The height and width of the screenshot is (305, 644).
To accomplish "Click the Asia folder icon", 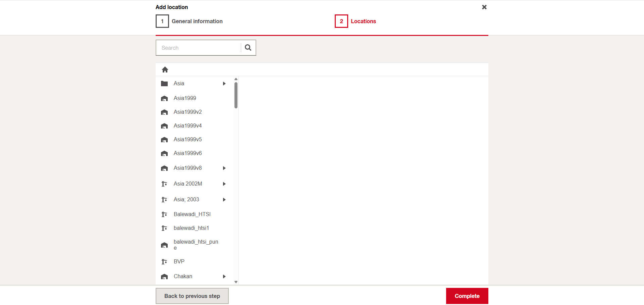I will (x=164, y=84).
